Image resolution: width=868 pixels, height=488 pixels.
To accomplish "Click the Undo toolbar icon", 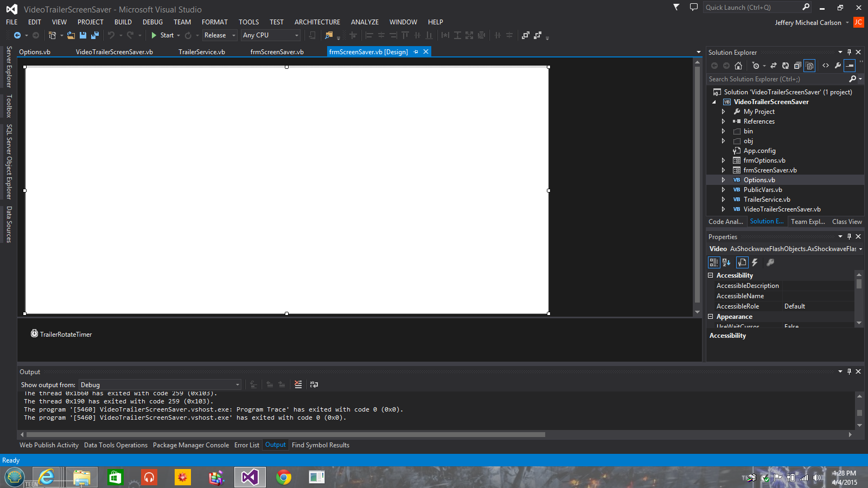I will point(111,35).
